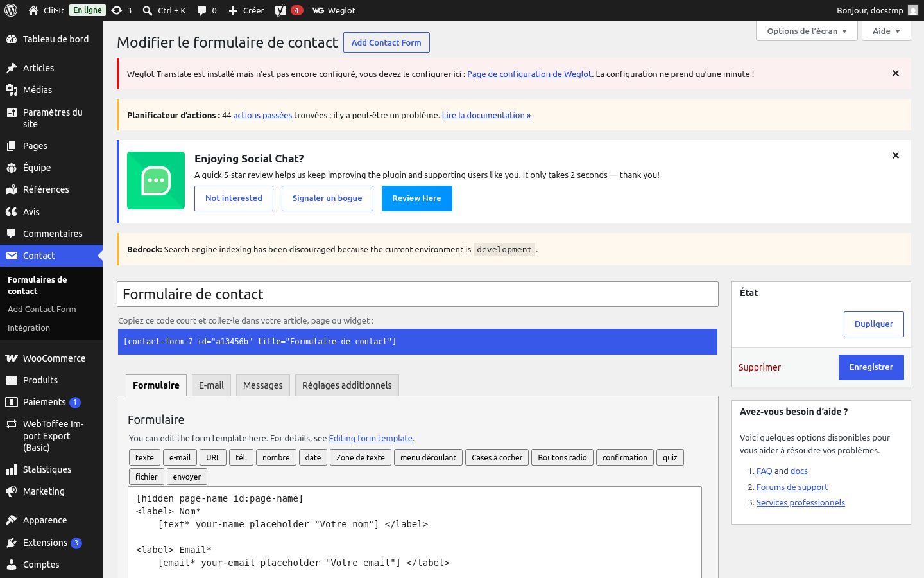Open the Social Chat green logo
The height and width of the screenshot is (578, 924).
tap(156, 180)
